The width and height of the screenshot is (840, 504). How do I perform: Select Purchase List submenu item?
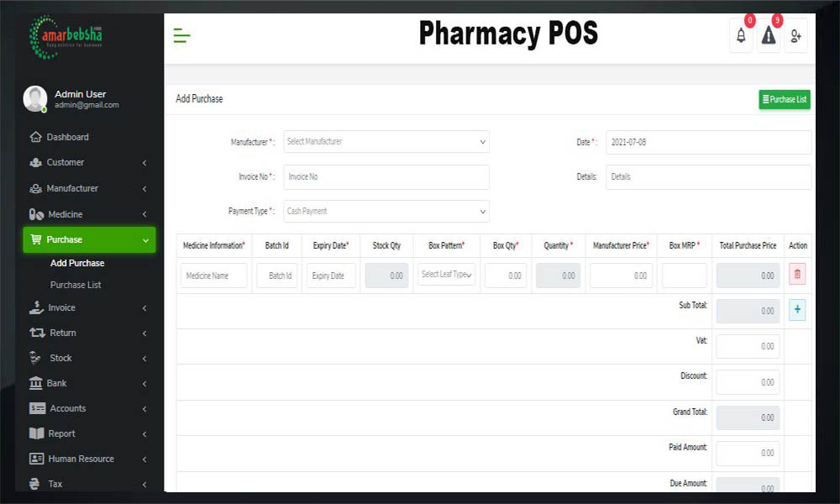(x=76, y=285)
